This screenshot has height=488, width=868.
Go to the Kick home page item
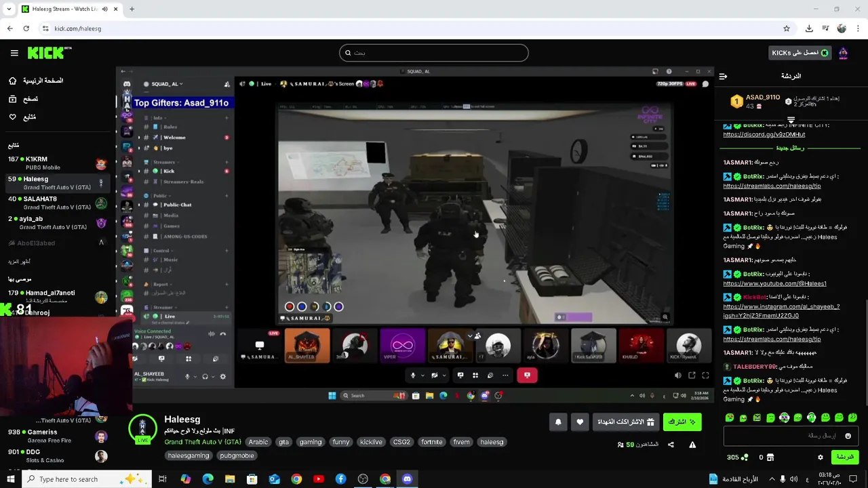pos(37,81)
